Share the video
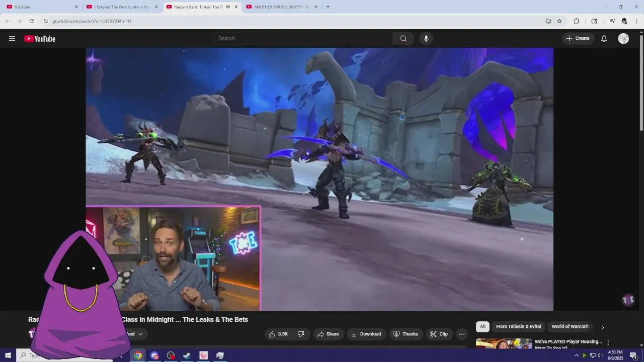This screenshot has height=362, width=644. coord(328,334)
